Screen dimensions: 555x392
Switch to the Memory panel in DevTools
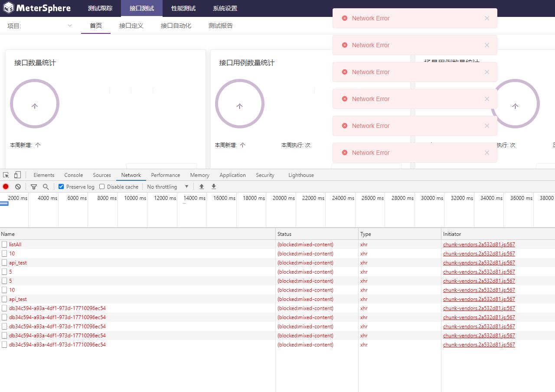pyautogui.click(x=199, y=175)
